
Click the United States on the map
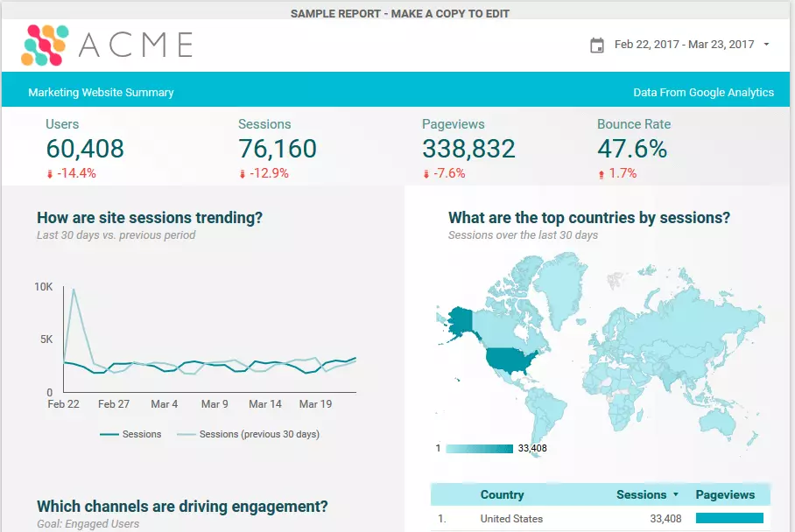click(x=511, y=360)
